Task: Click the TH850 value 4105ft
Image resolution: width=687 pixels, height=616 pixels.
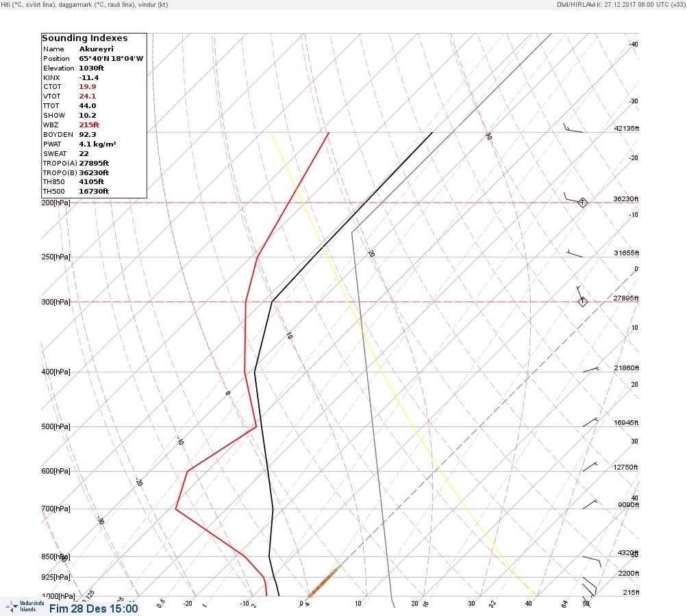Action: [x=92, y=181]
